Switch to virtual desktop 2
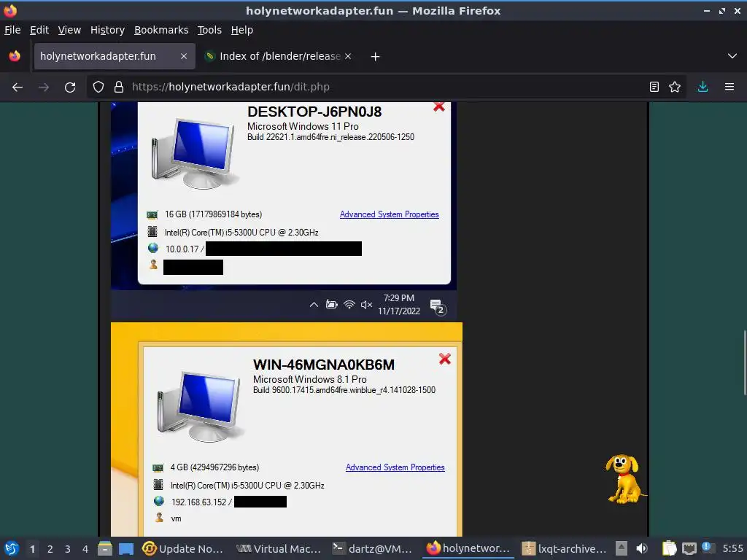This screenshot has width=747, height=560. (50, 549)
